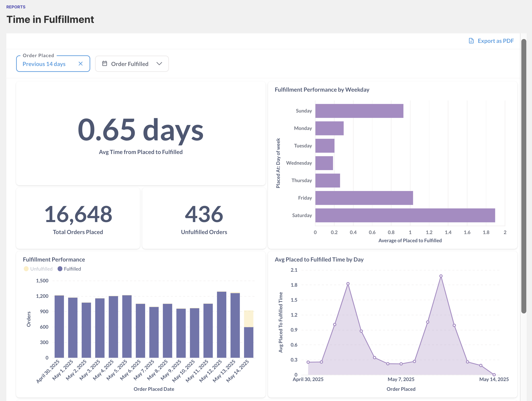Click the Fulfilled purple legend dot

pos(60,269)
